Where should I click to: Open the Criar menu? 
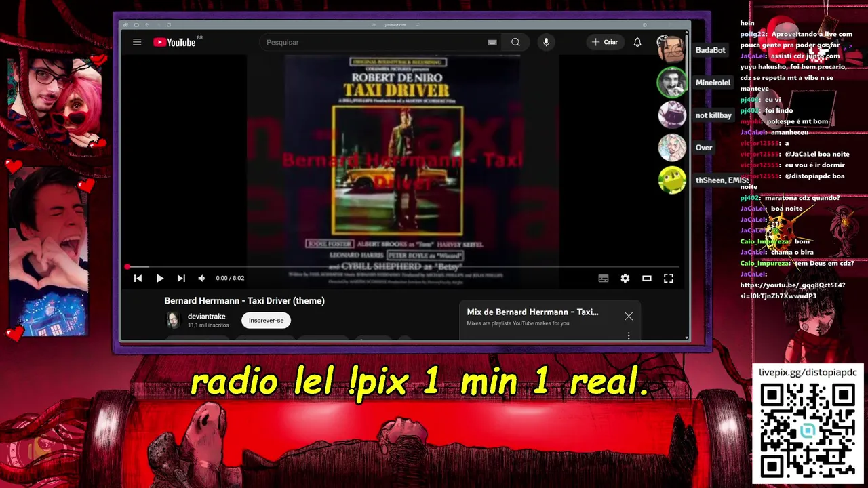click(605, 42)
